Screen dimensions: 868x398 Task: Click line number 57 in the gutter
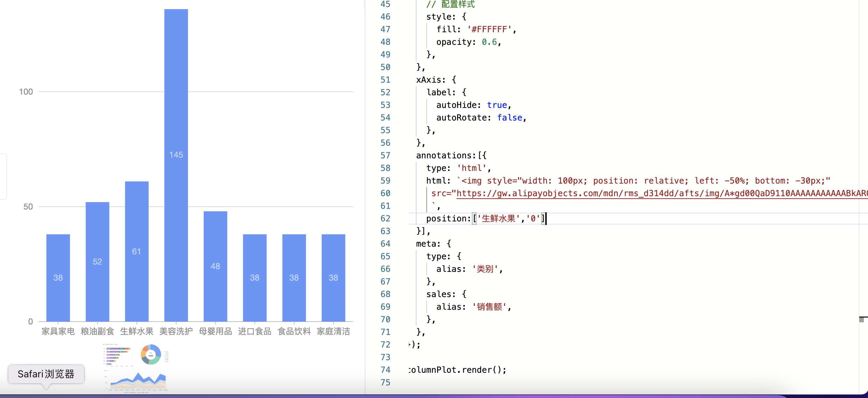tap(385, 156)
